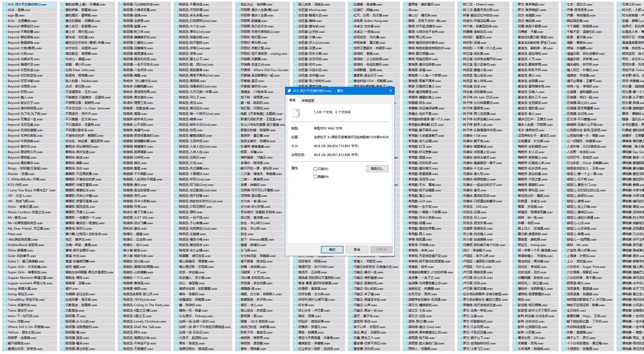This screenshot has height=354, width=644.
Task: Click the 陈奕迅-孤独患者.wav file icon
Action: point(176,70)
